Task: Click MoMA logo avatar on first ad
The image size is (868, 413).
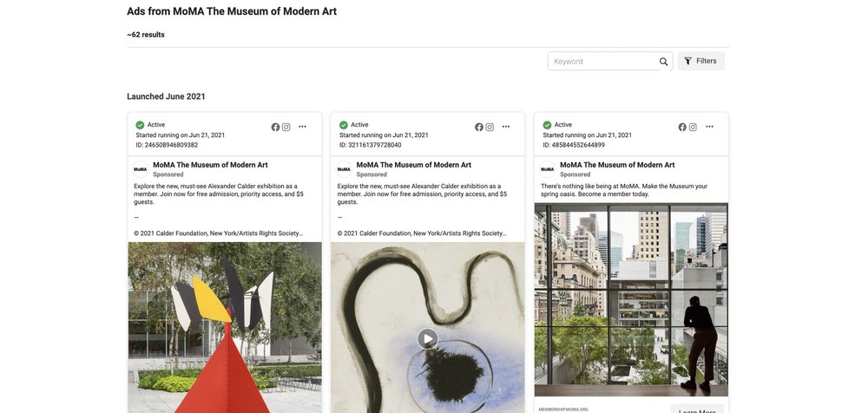Action: [141, 169]
